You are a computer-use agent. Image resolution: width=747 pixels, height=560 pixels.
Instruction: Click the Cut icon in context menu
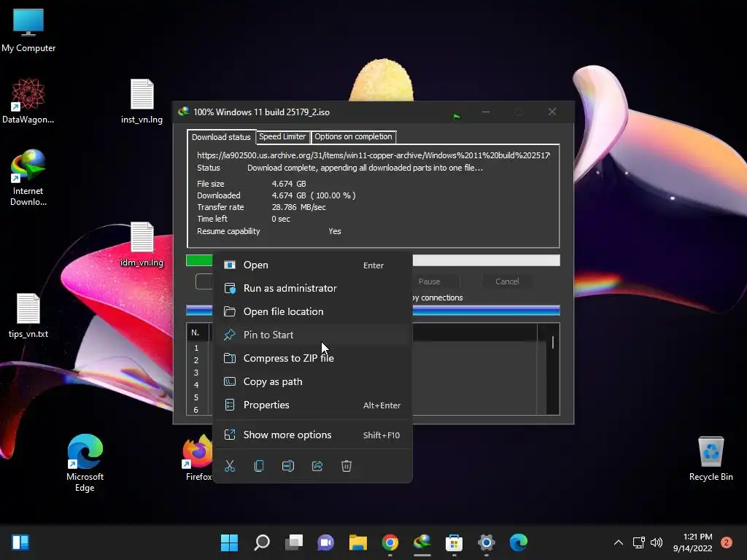coord(230,466)
